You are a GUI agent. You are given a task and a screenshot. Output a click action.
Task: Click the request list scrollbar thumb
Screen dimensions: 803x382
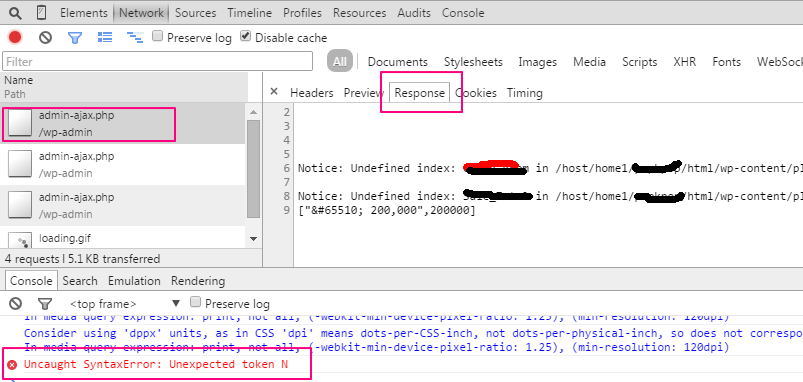coord(253,169)
